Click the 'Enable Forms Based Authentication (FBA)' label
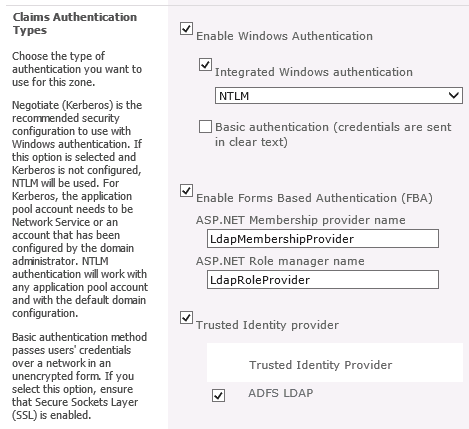This screenshot has width=469, height=429. [x=314, y=198]
